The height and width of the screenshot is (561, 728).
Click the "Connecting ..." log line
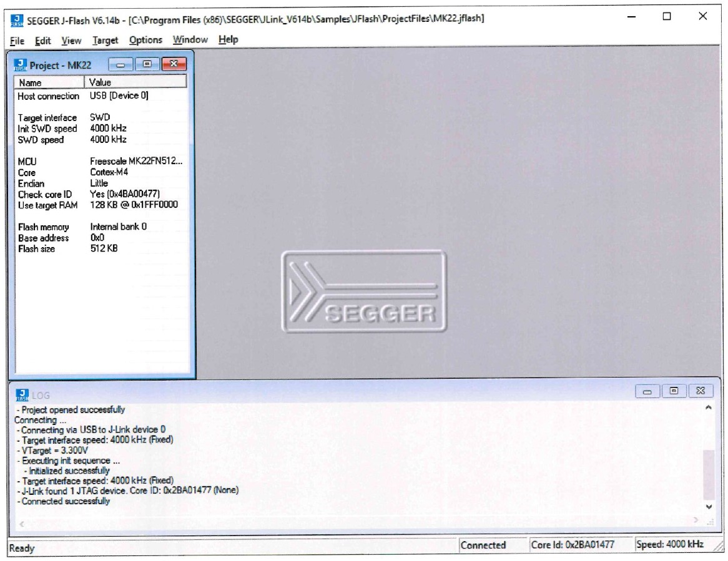pyautogui.click(x=40, y=420)
